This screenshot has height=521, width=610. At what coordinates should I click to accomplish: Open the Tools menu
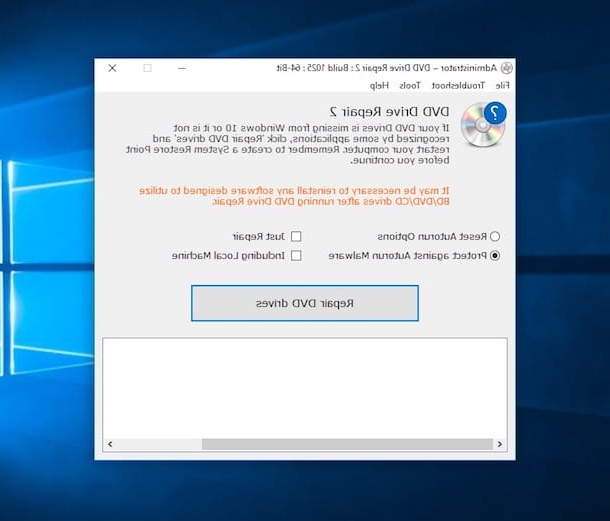tap(410, 86)
